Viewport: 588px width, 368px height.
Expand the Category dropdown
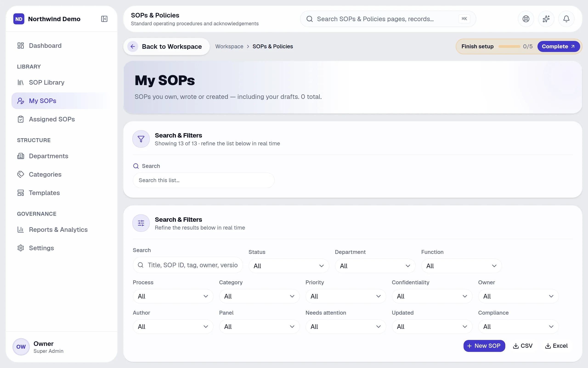259,296
